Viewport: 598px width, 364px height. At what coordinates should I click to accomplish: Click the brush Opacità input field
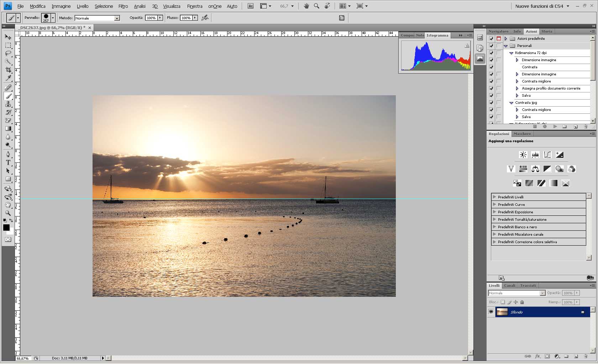[151, 18]
